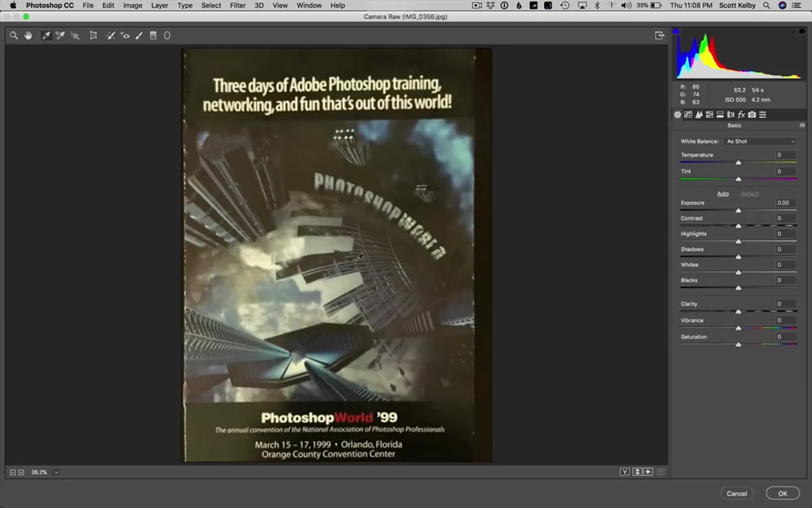Open the Image menu
The height and width of the screenshot is (508, 812).
click(x=133, y=5)
